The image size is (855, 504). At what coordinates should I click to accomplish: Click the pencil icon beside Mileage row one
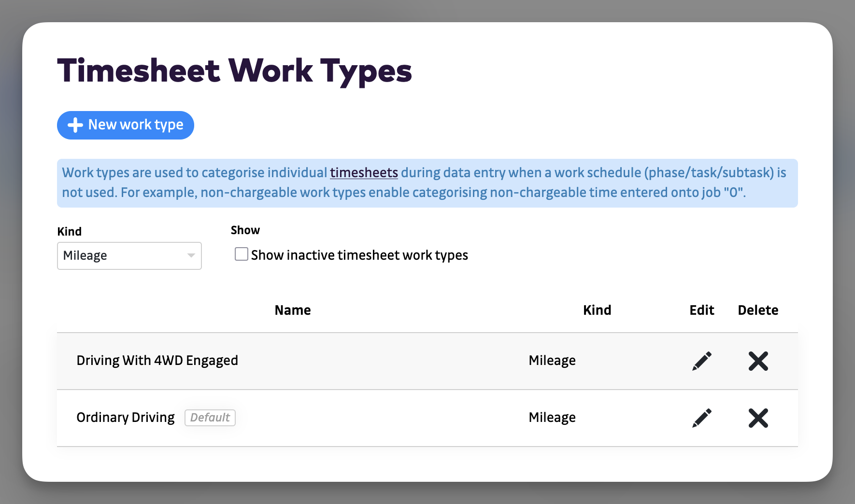click(701, 361)
